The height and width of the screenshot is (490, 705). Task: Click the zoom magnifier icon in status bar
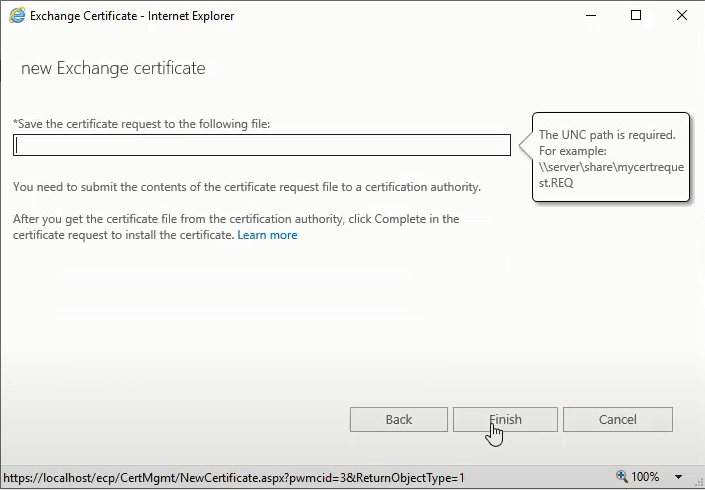pos(622,477)
